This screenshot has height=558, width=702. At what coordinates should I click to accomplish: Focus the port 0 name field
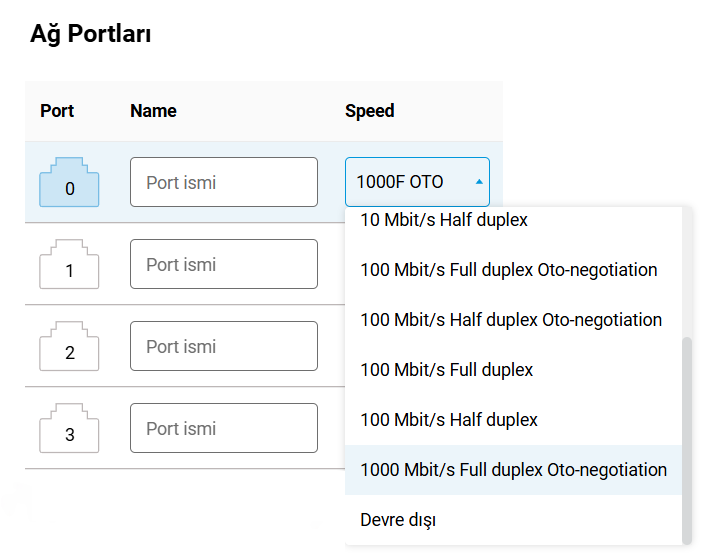(x=224, y=182)
